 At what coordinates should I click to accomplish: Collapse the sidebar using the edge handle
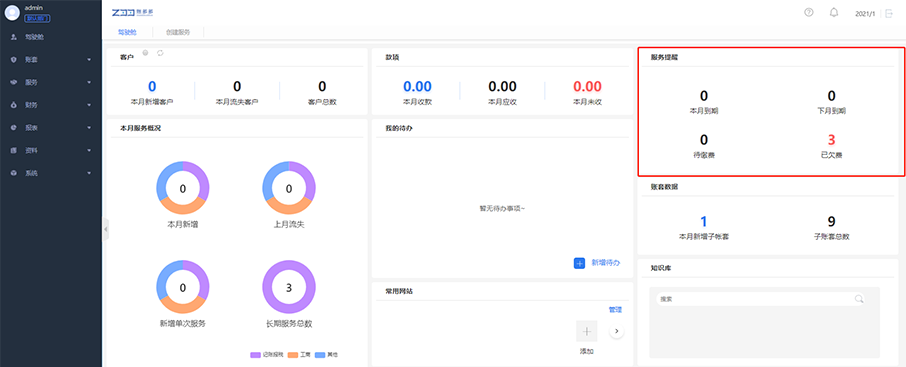coord(106,229)
